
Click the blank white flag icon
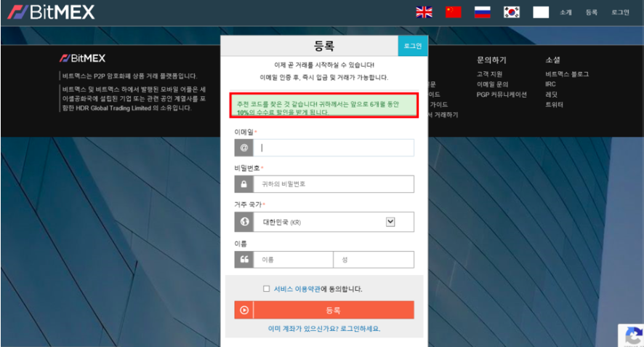[541, 12]
